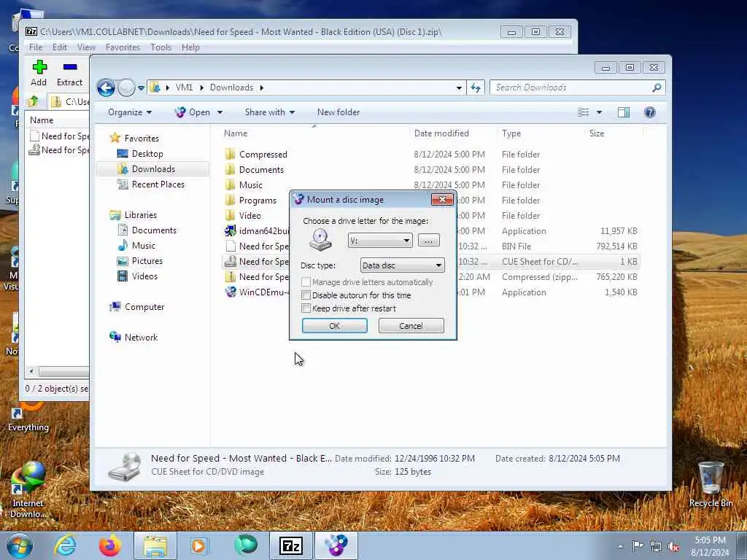The image size is (747, 560).
Task: Click the taskbar clock
Action: pyautogui.click(x=710, y=546)
